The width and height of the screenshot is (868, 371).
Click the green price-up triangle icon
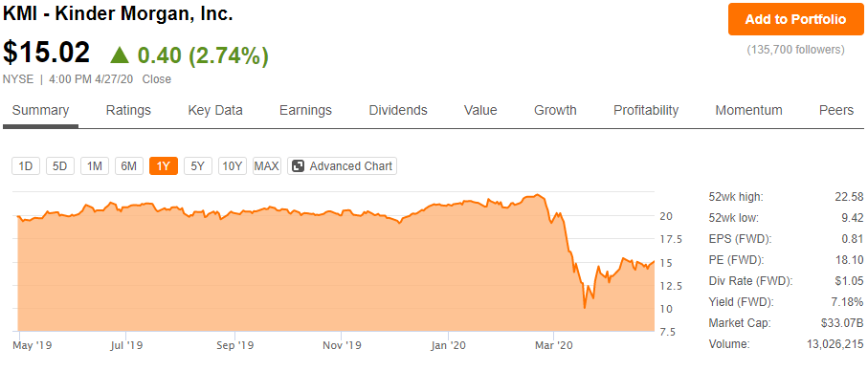coord(119,55)
